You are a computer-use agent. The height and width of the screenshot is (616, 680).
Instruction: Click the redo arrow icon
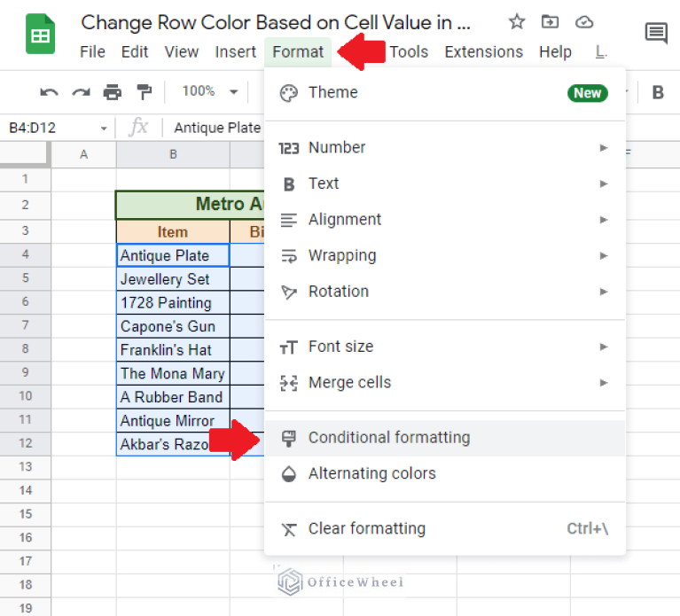pos(81,92)
